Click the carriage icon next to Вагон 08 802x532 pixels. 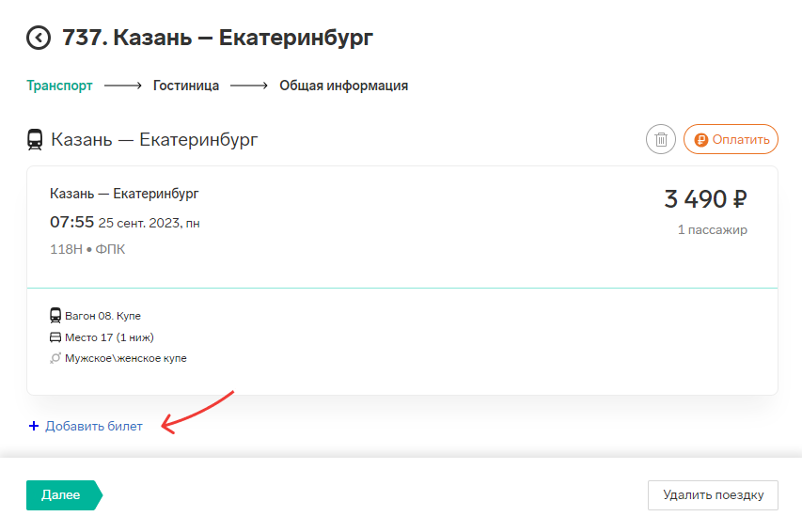click(55, 316)
